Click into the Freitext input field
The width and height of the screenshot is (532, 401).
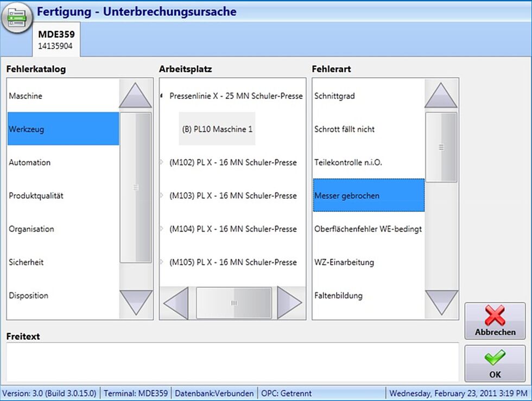232,362
